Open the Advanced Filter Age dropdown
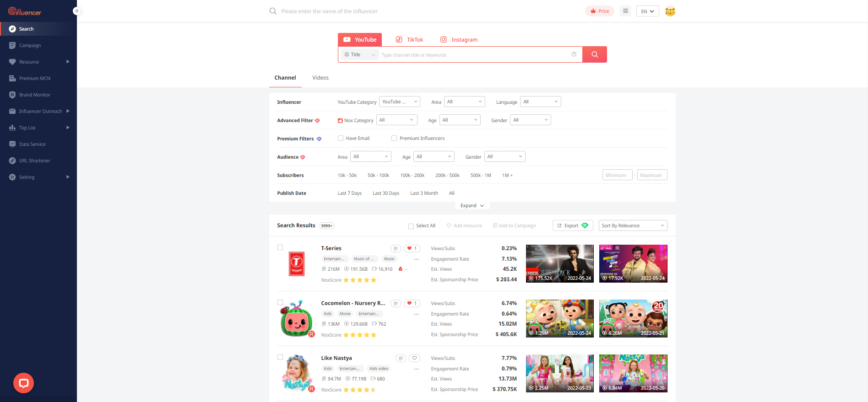The width and height of the screenshot is (868, 402). coord(460,120)
